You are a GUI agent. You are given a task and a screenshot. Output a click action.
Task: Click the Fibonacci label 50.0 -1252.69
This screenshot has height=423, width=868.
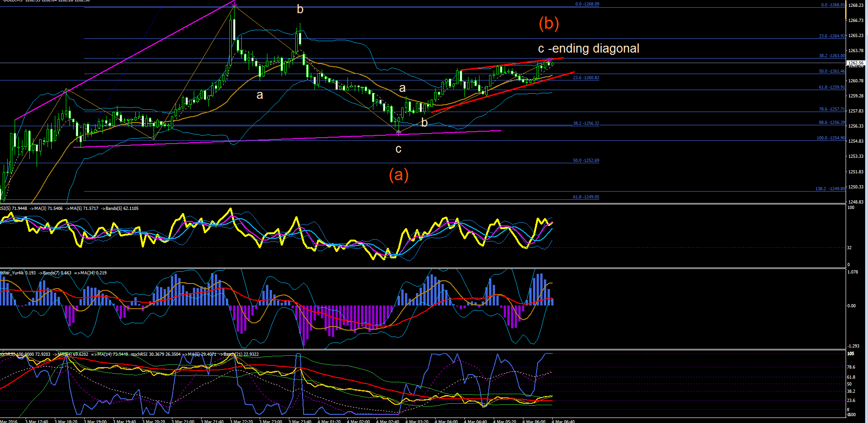pyautogui.click(x=586, y=161)
